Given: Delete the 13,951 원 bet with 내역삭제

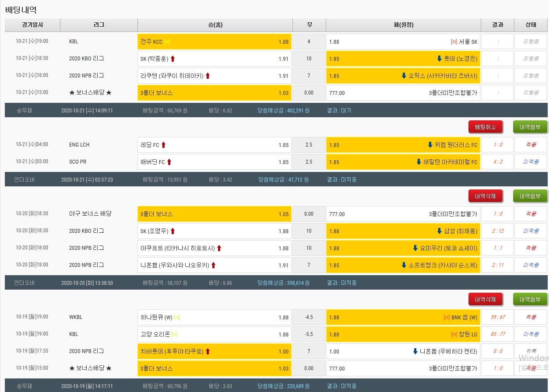Looking at the screenshot, I should [x=486, y=196].
